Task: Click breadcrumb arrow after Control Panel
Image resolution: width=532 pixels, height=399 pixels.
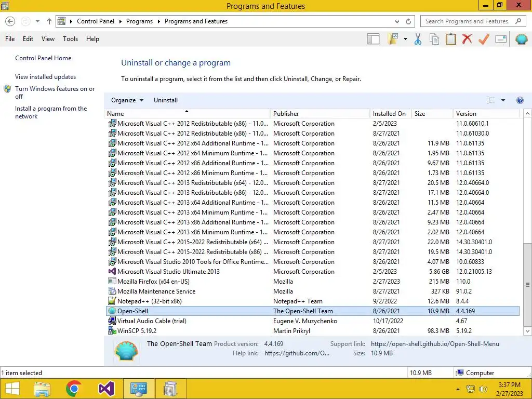Action: 120,21
